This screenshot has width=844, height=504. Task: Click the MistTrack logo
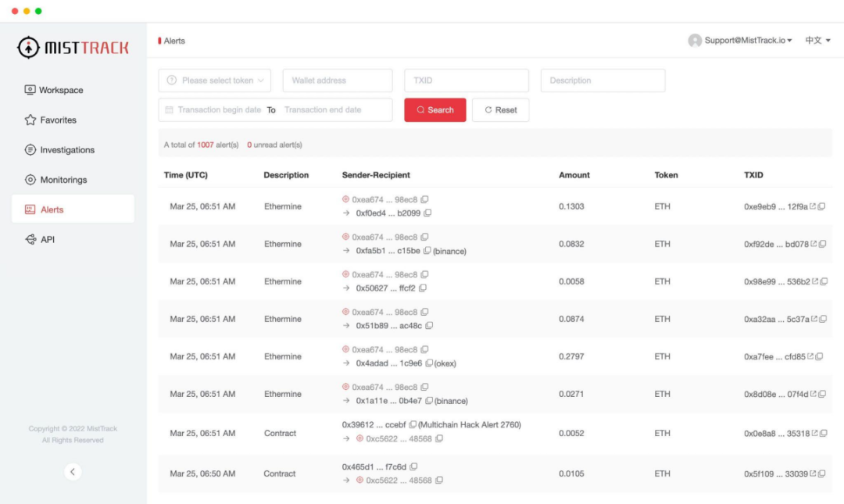click(x=73, y=48)
